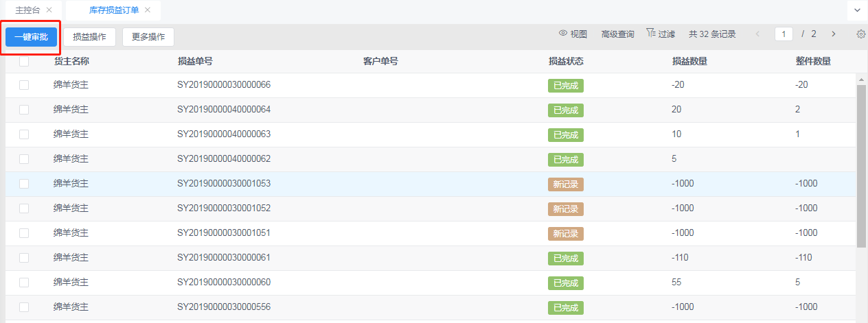Click 已完成 status of order SY20190000030000066
The width and height of the screenshot is (868, 323).
[566, 86]
